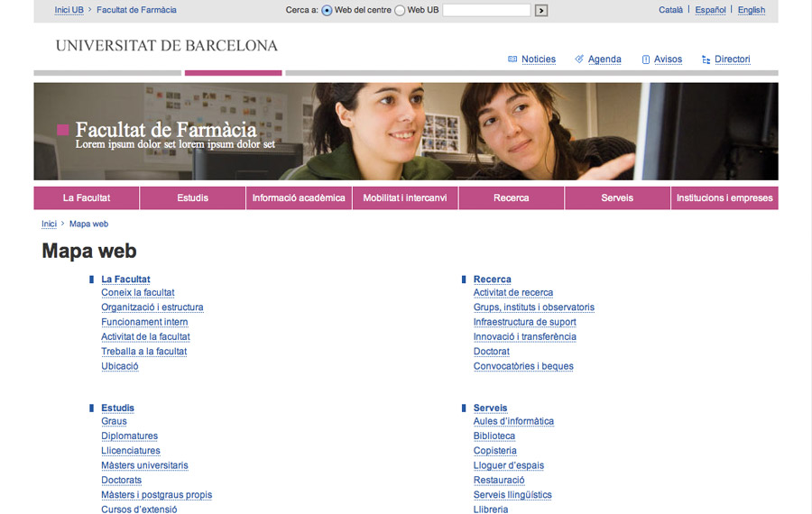Open Estudis sitemap heading link

(x=117, y=408)
